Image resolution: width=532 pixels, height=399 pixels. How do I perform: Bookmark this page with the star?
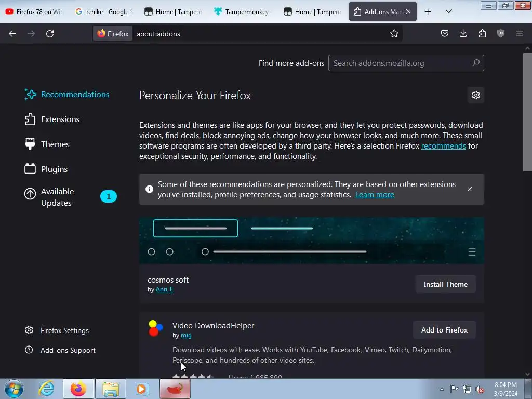[x=394, y=34]
